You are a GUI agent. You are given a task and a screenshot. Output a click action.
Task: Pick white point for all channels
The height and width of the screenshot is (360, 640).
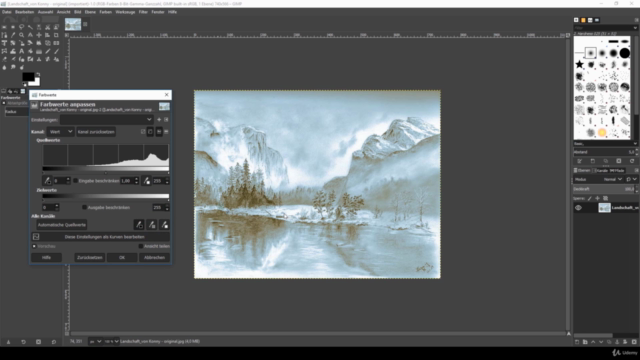(x=164, y=224)
